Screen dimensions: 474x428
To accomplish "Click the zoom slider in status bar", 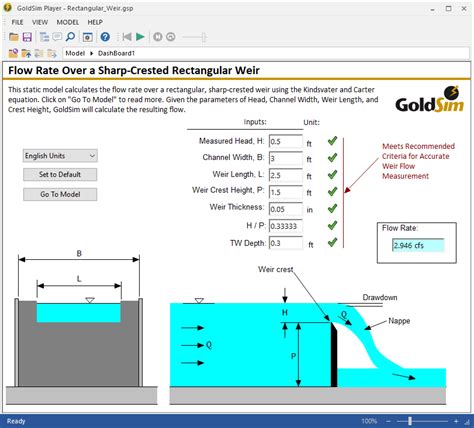I will click(x=422, y=421).
